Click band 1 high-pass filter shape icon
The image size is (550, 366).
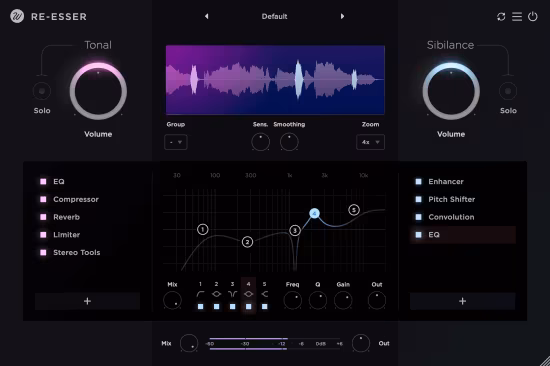200,294
